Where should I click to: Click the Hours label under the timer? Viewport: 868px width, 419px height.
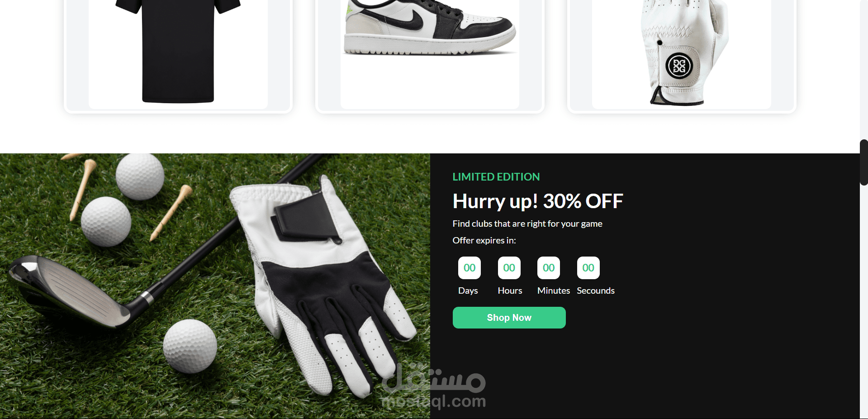510,290
